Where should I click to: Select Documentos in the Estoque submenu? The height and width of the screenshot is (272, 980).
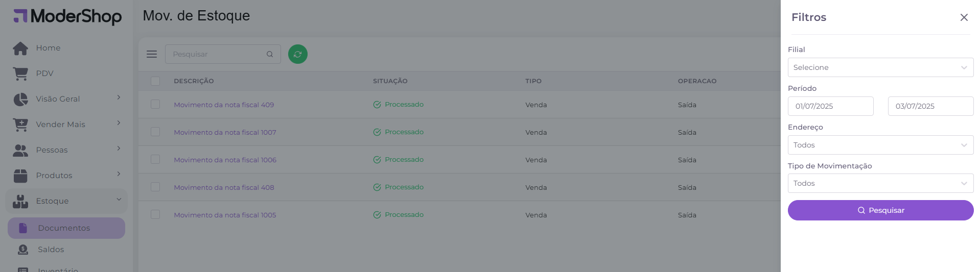[x=66, y=228]
